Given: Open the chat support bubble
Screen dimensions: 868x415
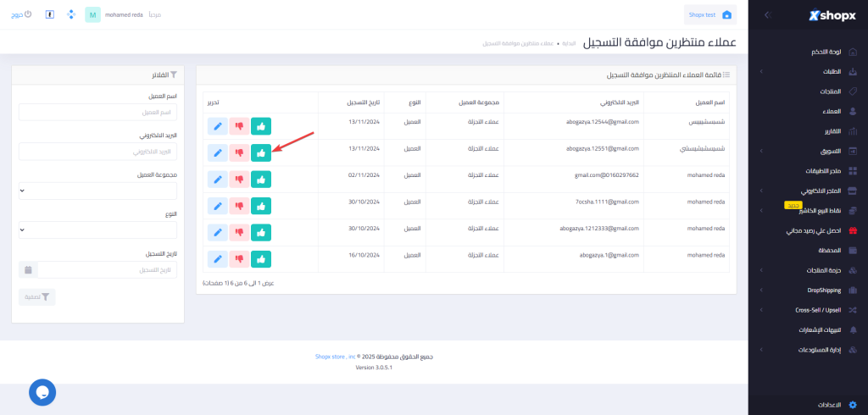Looking at the screenshot, I should (42, 391).
